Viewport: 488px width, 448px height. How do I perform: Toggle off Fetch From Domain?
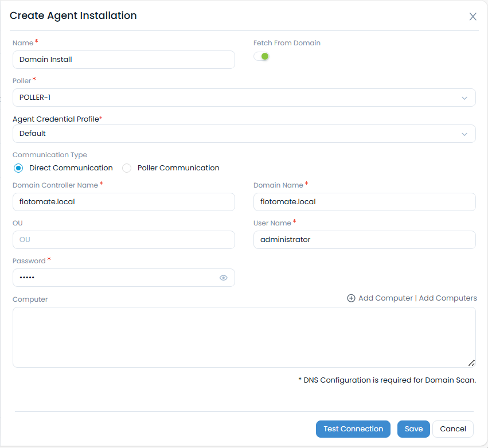click(261, 56)
